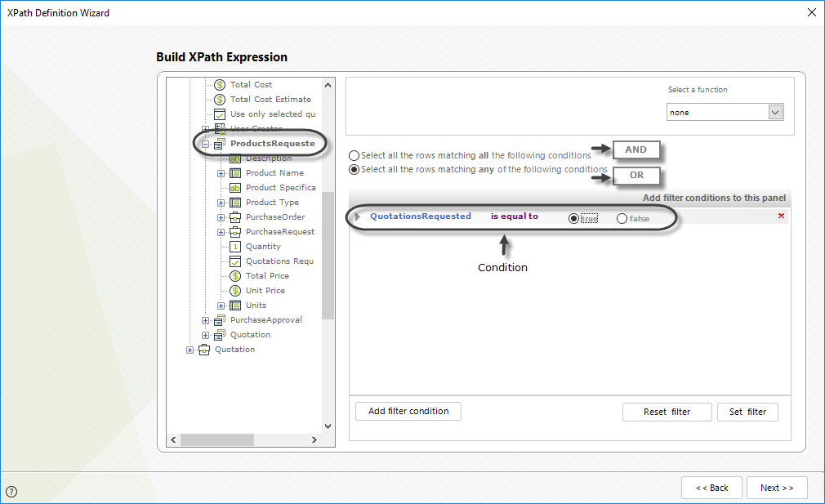825x504 pixels.
Task: Set condition value to false
Action: pyautogui.click(x=622, y=218)
